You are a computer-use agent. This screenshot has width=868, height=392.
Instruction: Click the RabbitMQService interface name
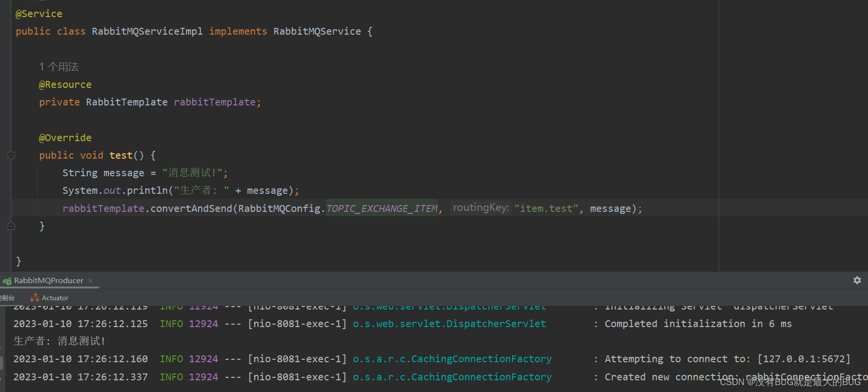point(317,31)
